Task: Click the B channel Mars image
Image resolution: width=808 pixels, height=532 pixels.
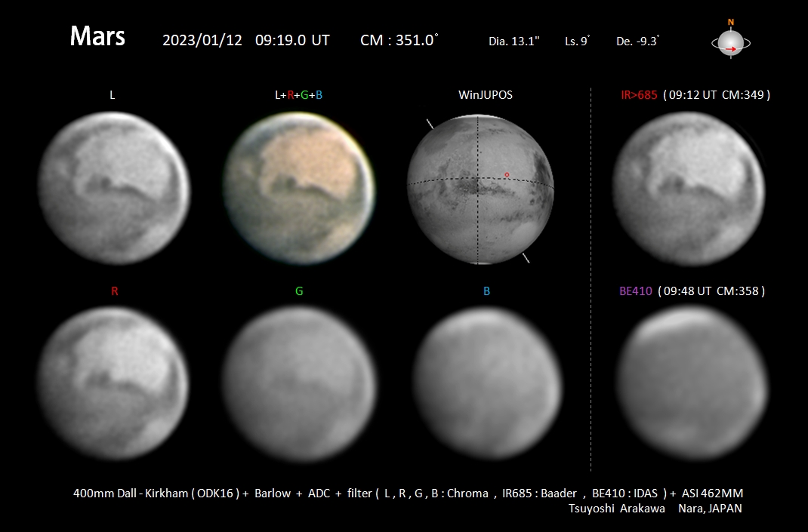Action: [487, 383]
